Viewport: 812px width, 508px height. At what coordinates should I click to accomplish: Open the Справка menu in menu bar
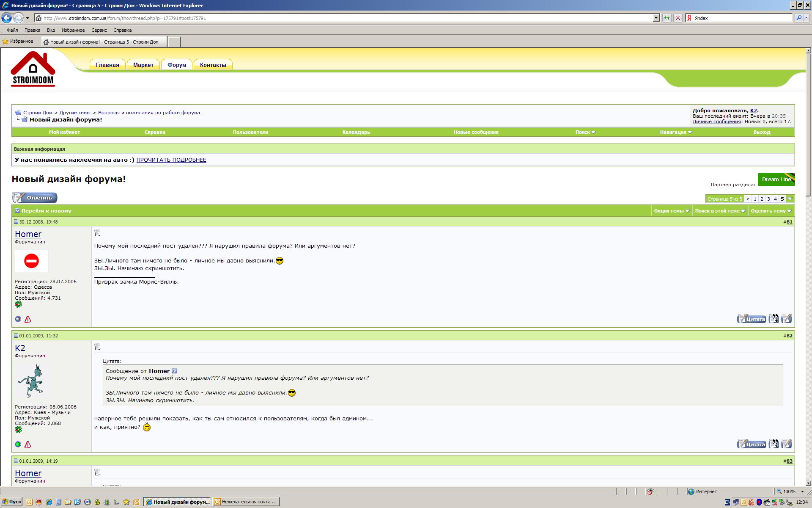[x=123, y=30]
